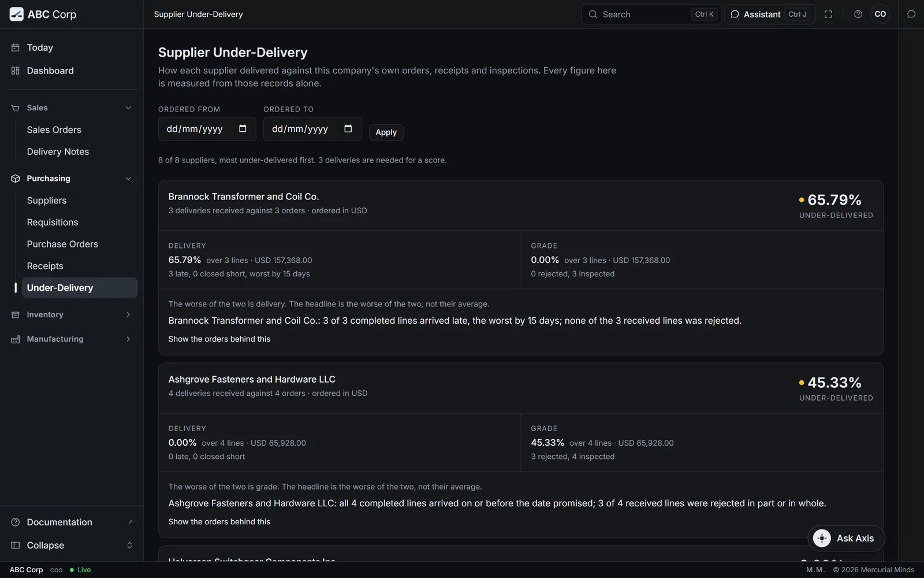Viewport: 924px width, 578px height.
Task: Click the Purchasing box icon
Action: [16, 179]
